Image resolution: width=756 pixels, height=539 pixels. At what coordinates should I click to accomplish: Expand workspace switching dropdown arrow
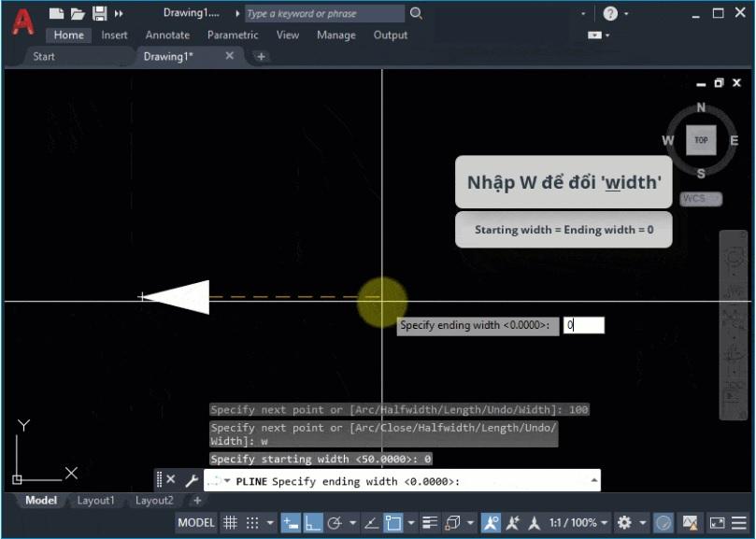[643, 522]
